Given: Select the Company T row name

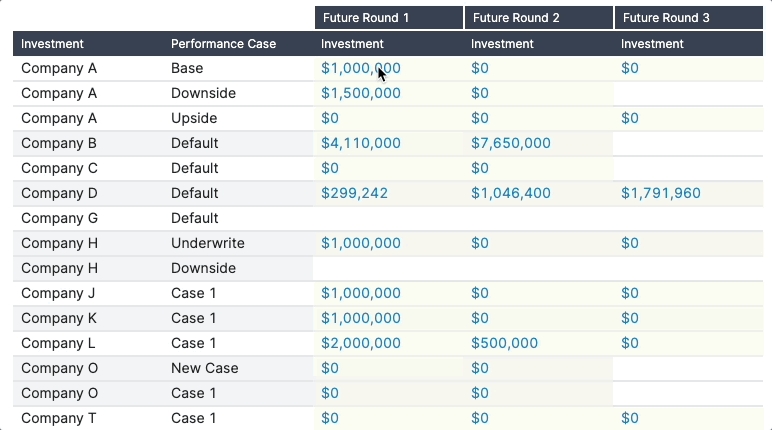Looking at the screenshot, I should click(58, 418).
